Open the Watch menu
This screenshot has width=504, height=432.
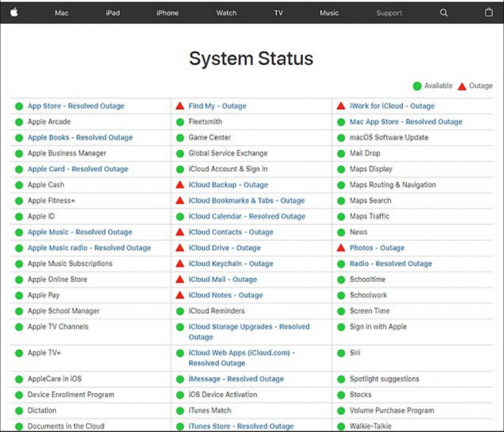point(226,13)
